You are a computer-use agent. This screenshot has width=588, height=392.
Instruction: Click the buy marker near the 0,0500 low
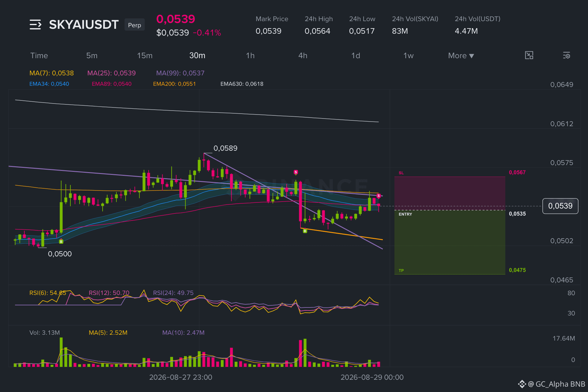point(61,242)
